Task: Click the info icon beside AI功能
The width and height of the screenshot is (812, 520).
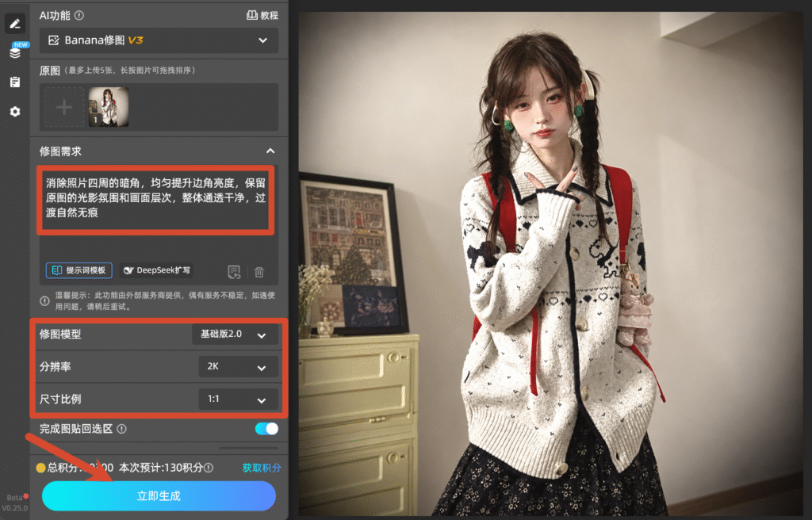Action: tap(79, 16)
